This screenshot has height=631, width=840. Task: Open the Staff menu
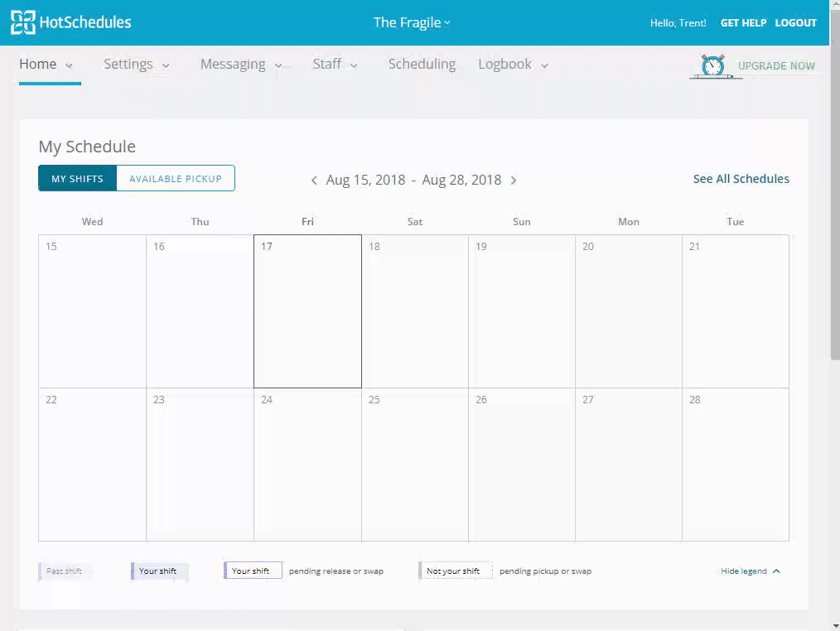(x=326, y=64)
